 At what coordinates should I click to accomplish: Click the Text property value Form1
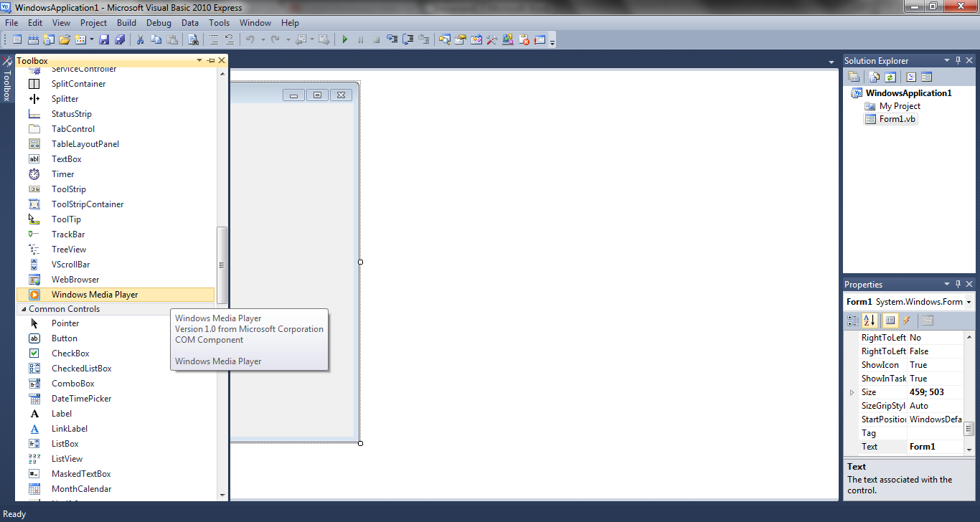click(x=936, y=447)
